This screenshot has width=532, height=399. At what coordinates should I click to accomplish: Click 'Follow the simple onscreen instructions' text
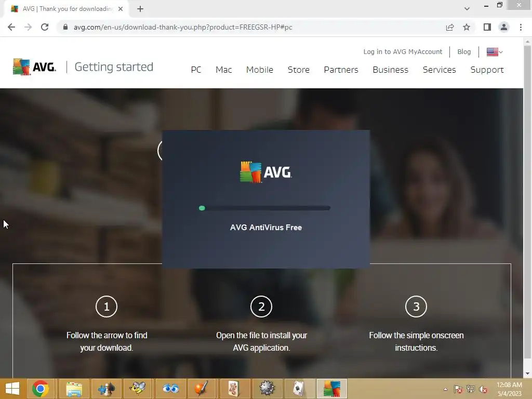tap(416, 341)
